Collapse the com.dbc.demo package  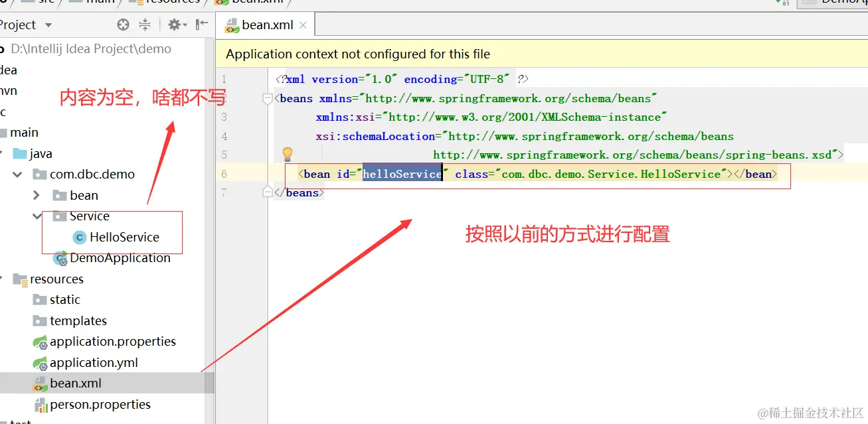tap(18, 175)
